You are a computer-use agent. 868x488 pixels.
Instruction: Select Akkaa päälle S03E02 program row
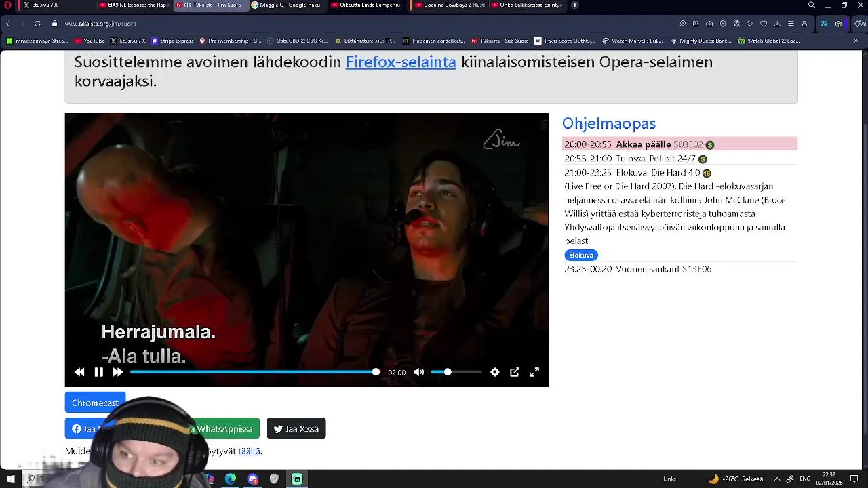point(679,144)
